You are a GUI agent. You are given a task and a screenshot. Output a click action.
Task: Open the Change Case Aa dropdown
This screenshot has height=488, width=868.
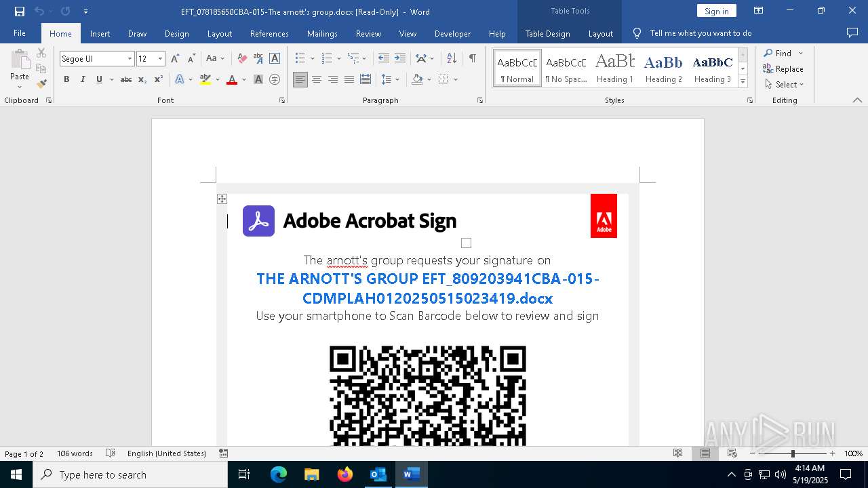pyautogui.click(x=215, y=58)
